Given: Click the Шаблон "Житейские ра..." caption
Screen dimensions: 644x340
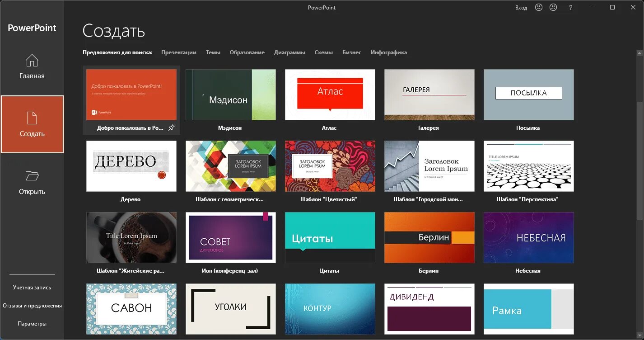Looking at the screenshot, I should click(131, 271).
